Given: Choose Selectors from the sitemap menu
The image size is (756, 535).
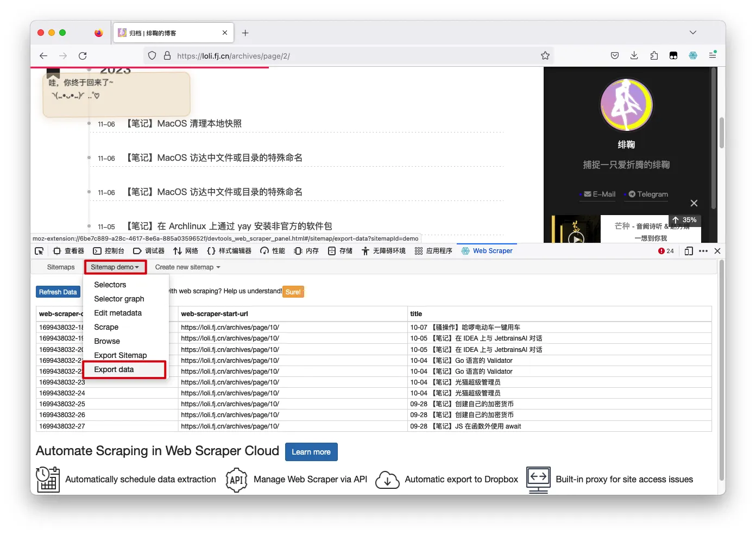Looking at the screenshot, I should (110, 285).
